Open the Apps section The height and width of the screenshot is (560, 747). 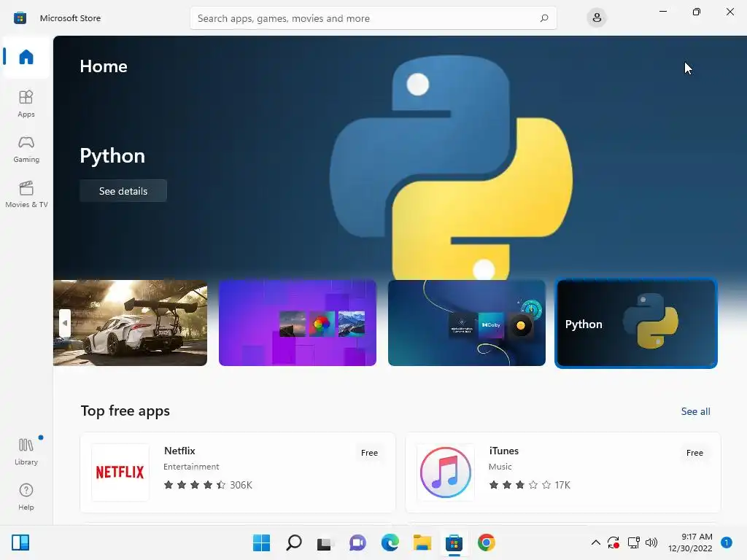click(26, 104)
